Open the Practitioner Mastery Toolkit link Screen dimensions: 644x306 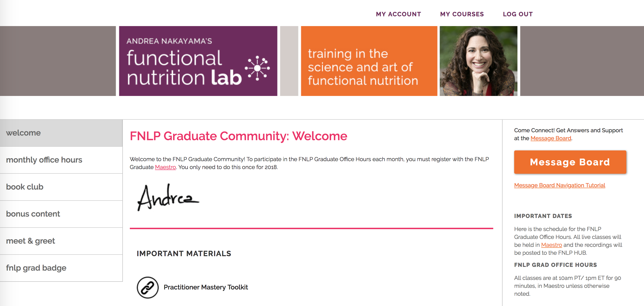click(x=206, y=287)
